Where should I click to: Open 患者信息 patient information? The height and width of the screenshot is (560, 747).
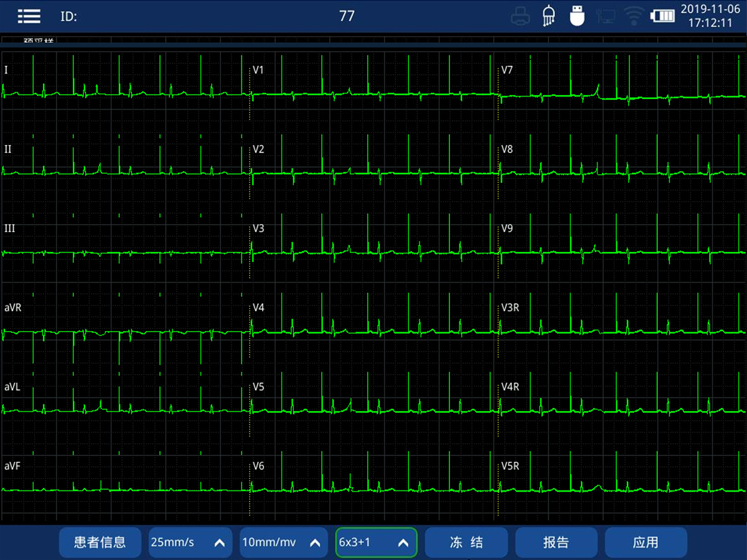pyautogui.click(x=100, y=542)
